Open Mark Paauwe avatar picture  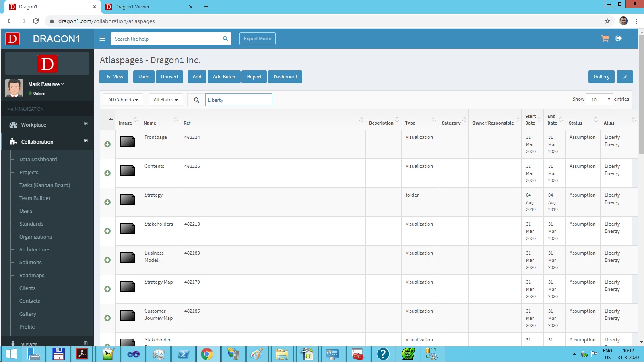pos(14,88)
